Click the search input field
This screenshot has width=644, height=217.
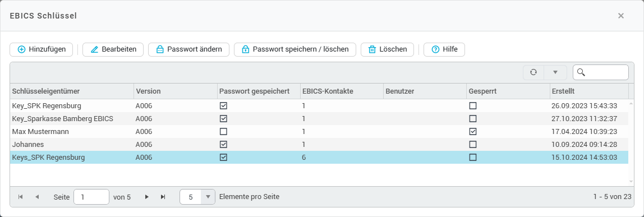pos(600,72)
